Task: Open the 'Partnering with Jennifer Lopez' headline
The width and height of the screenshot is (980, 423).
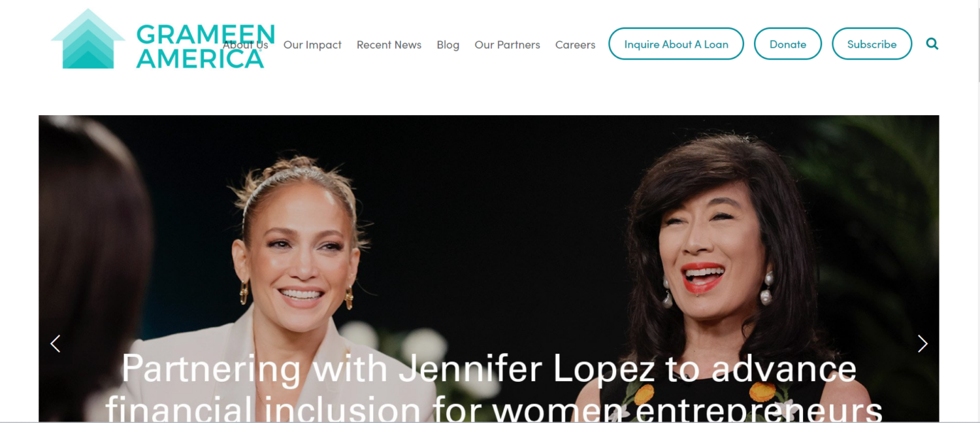Action: (489, 369)
